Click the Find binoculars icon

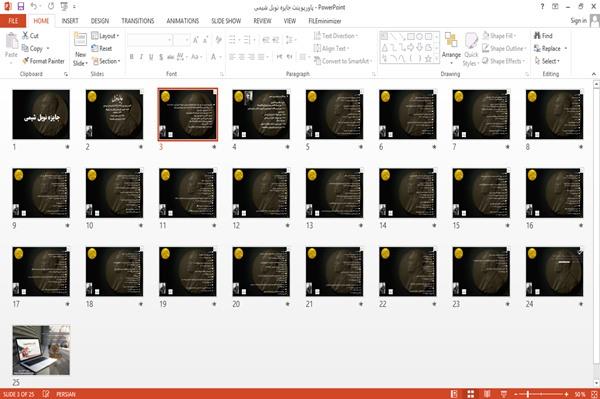pyautogui.click(x=537, y=36)
